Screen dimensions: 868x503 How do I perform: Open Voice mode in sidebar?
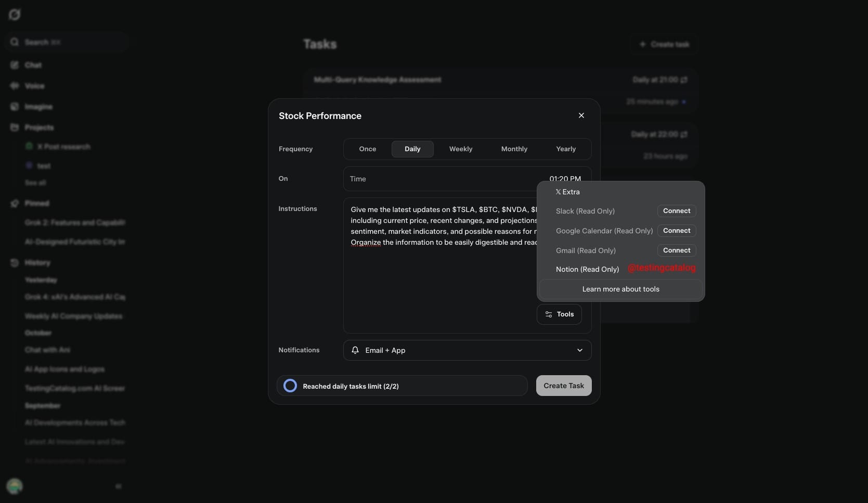[34, 86]
